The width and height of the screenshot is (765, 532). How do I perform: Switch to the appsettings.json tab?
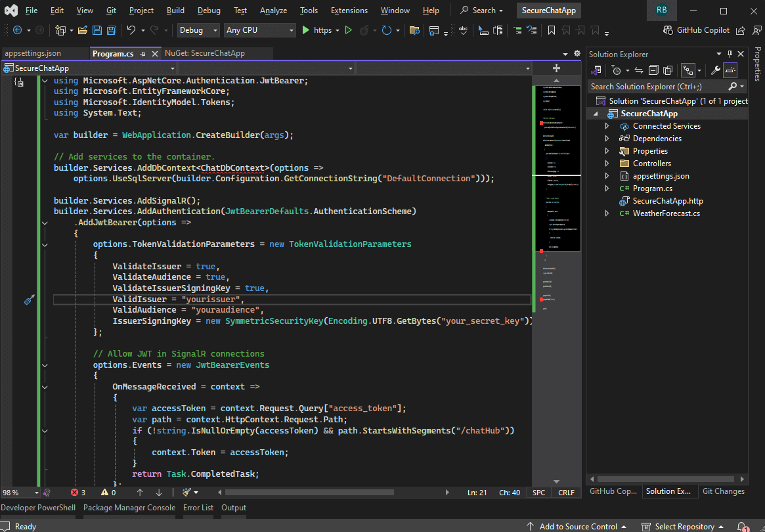[x=33, y=53]
